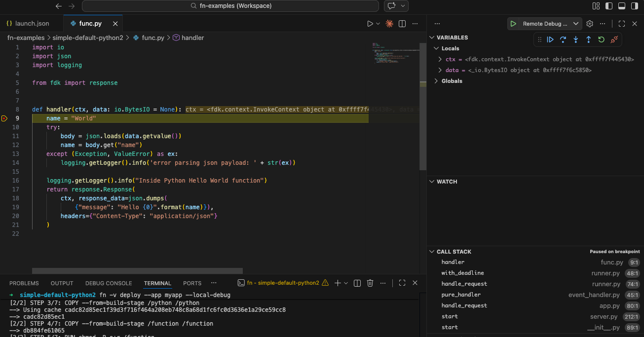Close the func.py tab
This screenshot has height=337, width=644.
(x=115, y=24)
